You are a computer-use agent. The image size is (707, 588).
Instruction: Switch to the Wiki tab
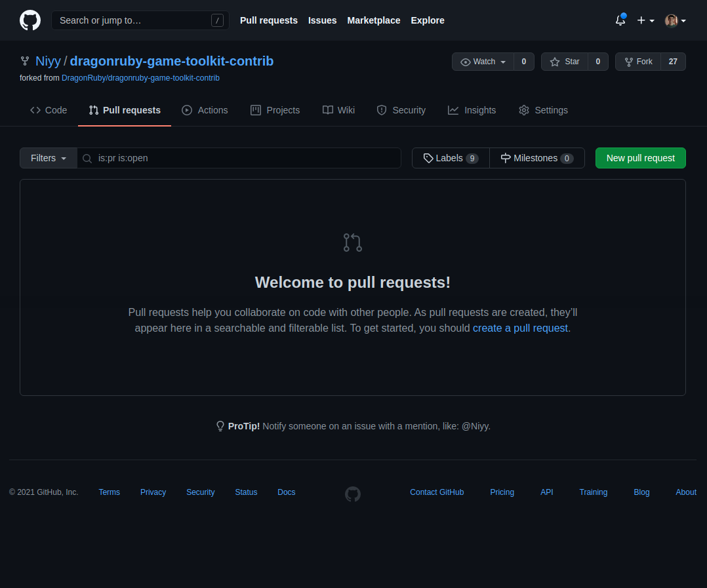tap(338, 110)
